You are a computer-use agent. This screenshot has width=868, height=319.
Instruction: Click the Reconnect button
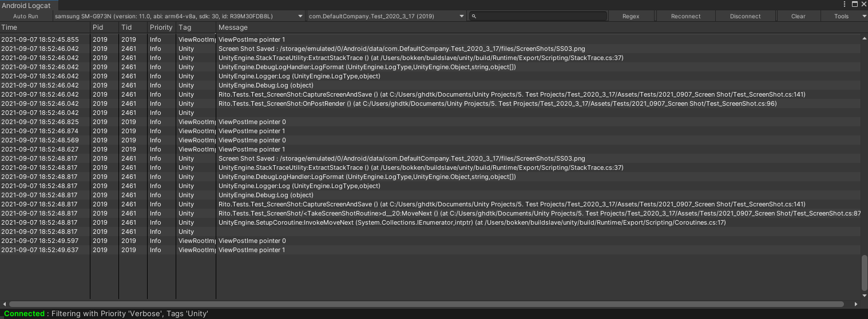[685, 17]
